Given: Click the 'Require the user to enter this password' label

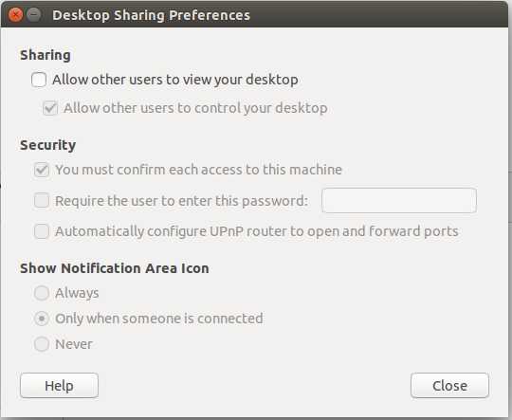Looking at the screenshot, I should [181, 201].
